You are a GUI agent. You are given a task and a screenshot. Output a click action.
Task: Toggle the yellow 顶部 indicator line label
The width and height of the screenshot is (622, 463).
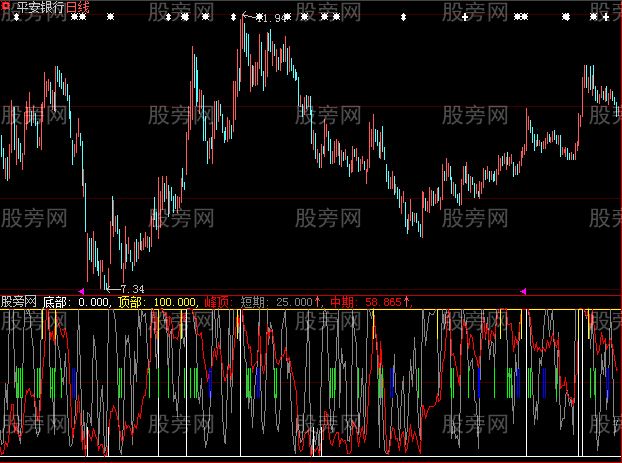[x=131, y=300]
